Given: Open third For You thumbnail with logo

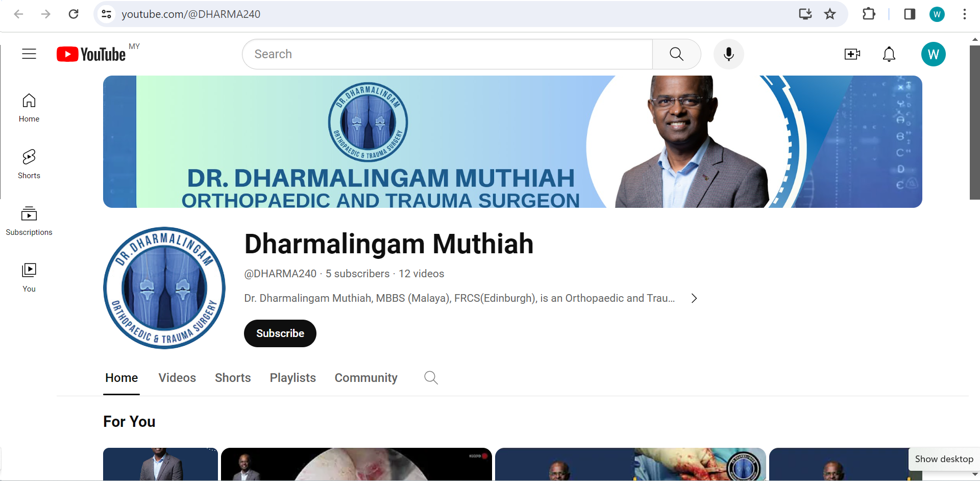Looking at the screenshot, I should tap(630, 464).
